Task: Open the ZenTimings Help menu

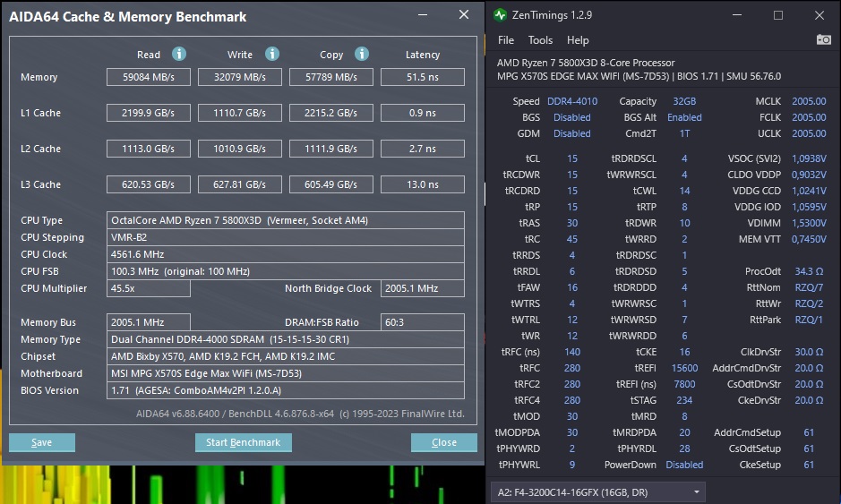Action: tap(578, 40)
